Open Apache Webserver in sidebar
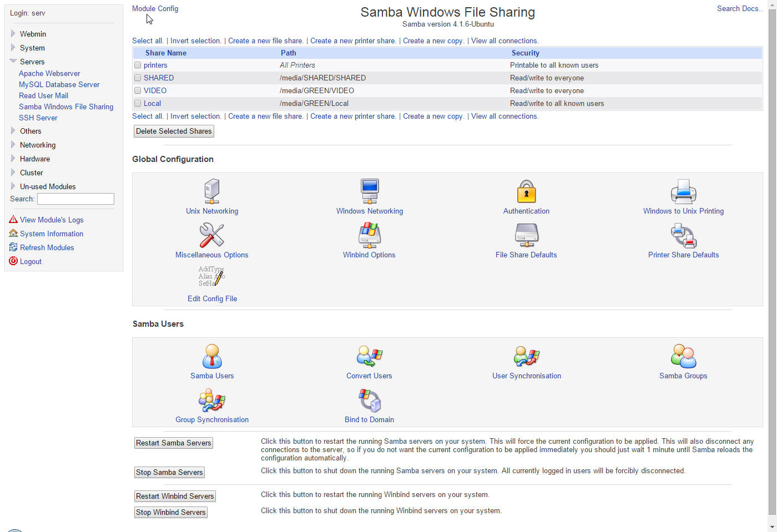 click(49, 73)
